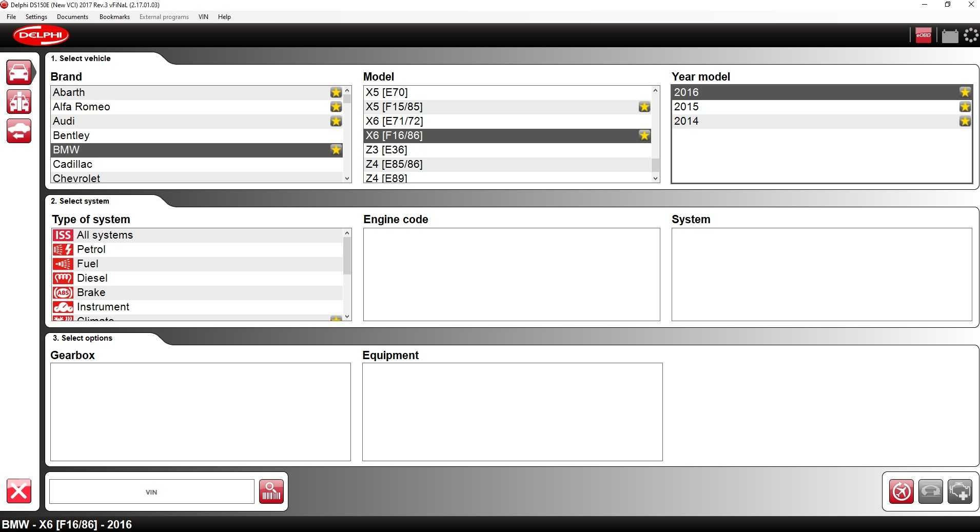Viewport: 980px width, 532px height.
Task: Select All systems type
Action: [197, 235]
